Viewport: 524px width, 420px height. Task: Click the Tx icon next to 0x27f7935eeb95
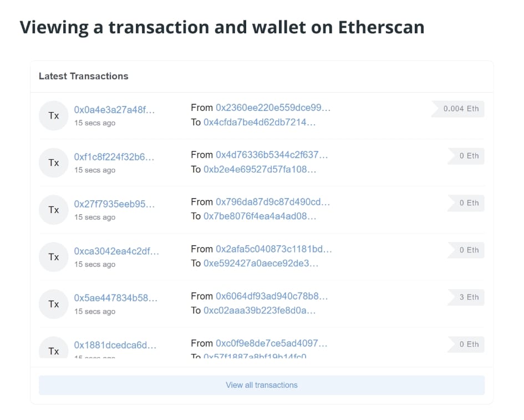53,210
